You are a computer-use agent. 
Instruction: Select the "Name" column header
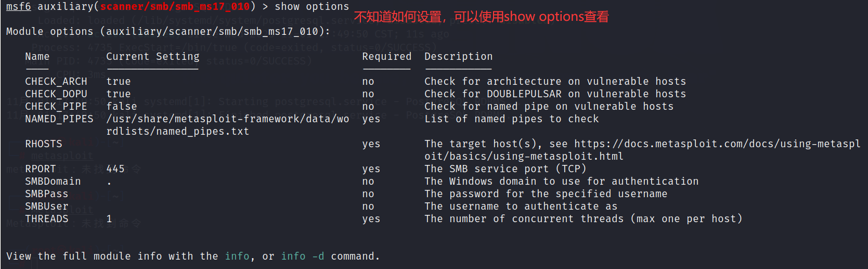pyautogui.click(x=37, y=57)
